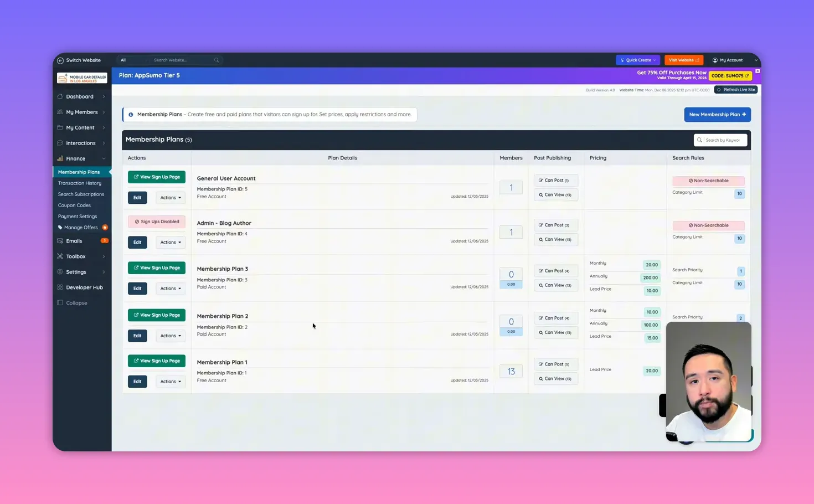The width and height of the screenshot is (814, 504).
Task: Click the Interactions chat bubble icon
Action: coord(60,143)
